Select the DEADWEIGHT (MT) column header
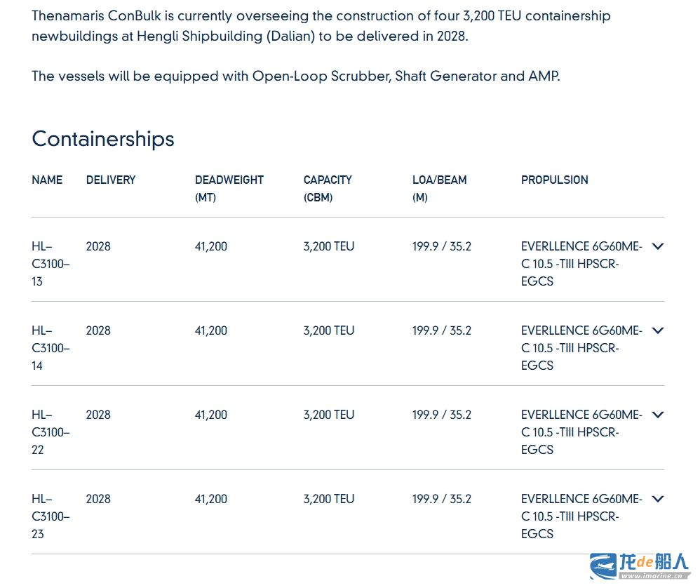Screen dimensions: 700x588 [229, 189]
